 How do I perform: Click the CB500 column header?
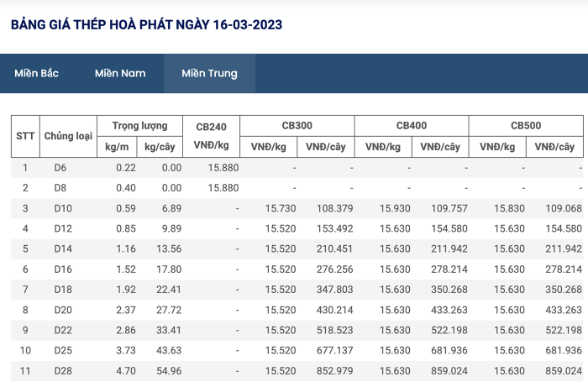(x=526, y=126)
